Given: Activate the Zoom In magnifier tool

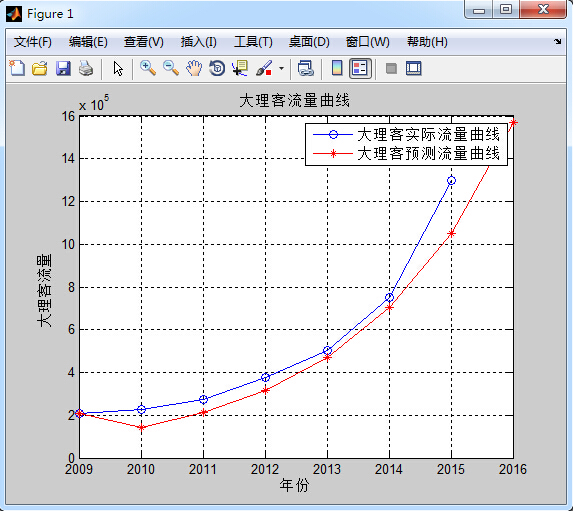Looking at the screenshot, I should point(148,68).
